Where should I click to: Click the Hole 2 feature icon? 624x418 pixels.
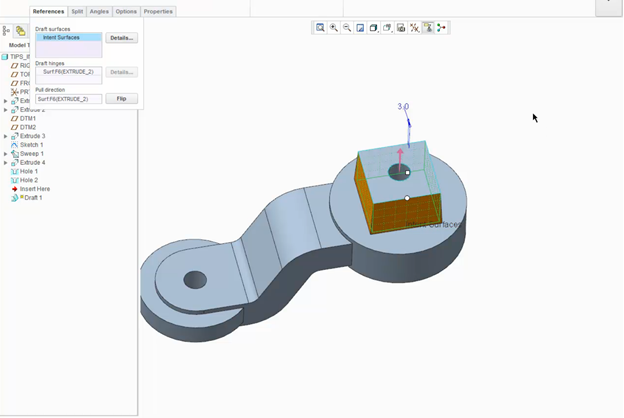pos(15,180)
